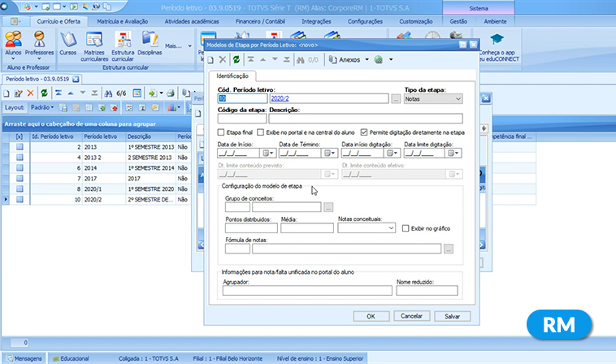
Task: Click the Salvar button
Action: click(452, 316)
